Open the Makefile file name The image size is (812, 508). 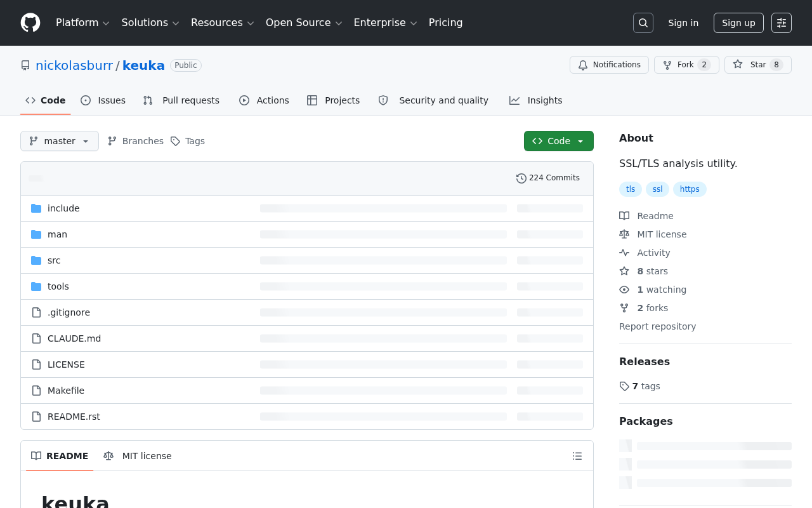tap(66, 391)
